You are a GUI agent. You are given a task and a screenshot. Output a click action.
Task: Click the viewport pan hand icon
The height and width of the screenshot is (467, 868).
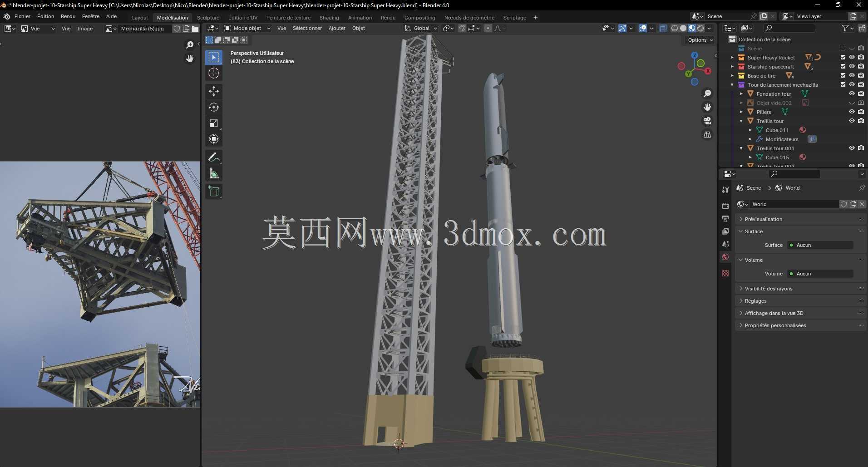[707, 107]
